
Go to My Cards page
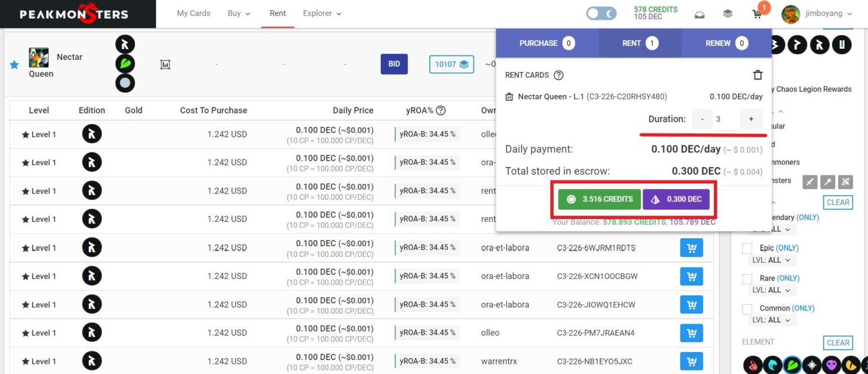(x=193, y=14)
